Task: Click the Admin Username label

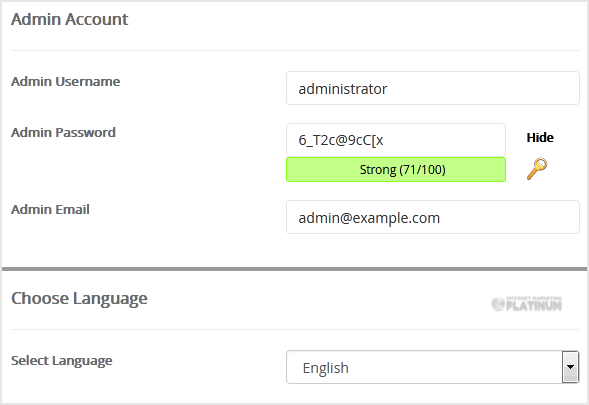Action: [65, 82]
